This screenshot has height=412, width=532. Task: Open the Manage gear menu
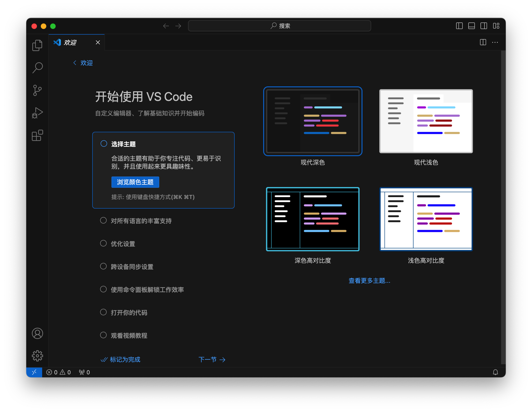(37, 356)
